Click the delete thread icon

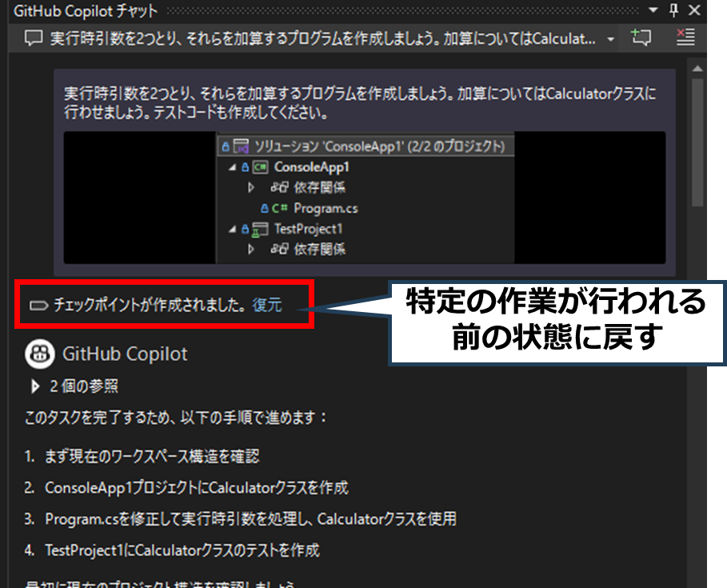tap(685, 38)
